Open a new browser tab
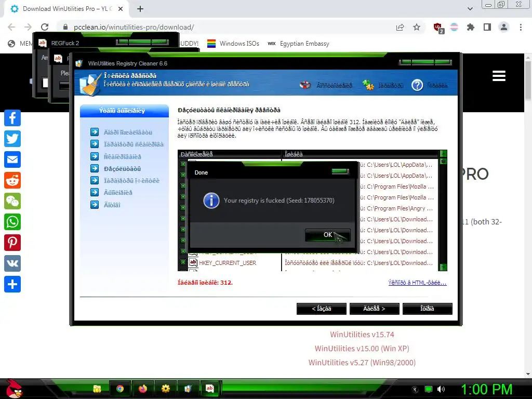Screen dimensions: 532x399 pyautogui.click(x=140, y=9)
